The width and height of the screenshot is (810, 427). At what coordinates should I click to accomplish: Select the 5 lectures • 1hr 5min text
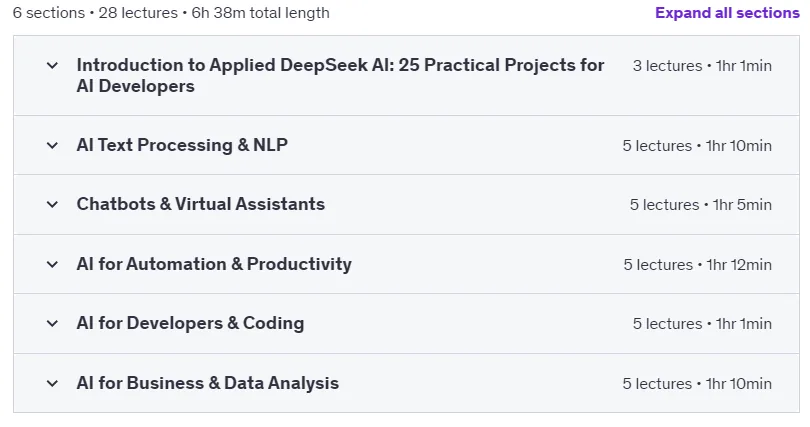click(700, 205)
